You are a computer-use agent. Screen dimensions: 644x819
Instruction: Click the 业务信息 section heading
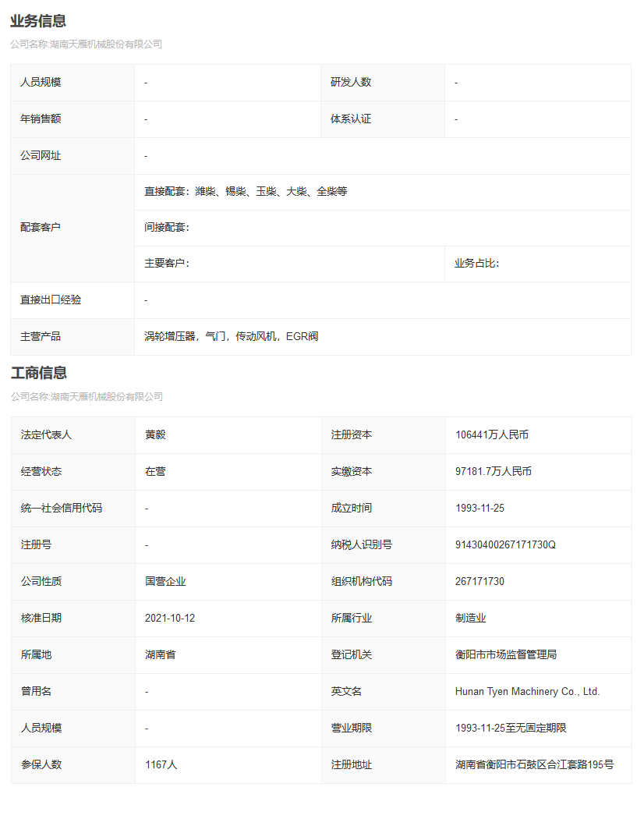(38, 21)
